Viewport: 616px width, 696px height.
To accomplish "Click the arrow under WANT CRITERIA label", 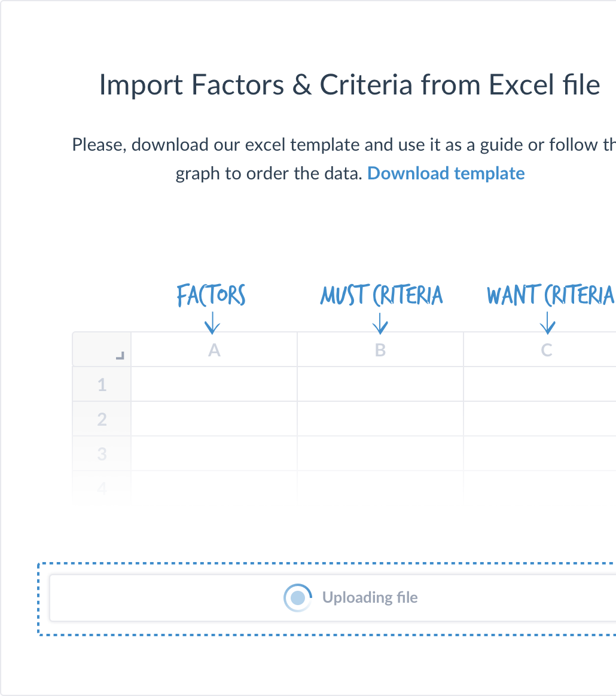I will coord(548,323).
